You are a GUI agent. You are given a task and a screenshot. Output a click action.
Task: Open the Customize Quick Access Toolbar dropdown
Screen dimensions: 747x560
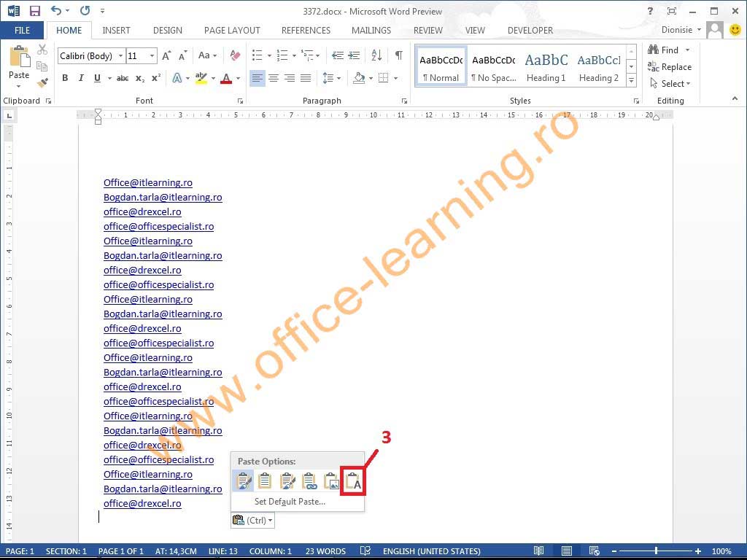click(102, 11)
